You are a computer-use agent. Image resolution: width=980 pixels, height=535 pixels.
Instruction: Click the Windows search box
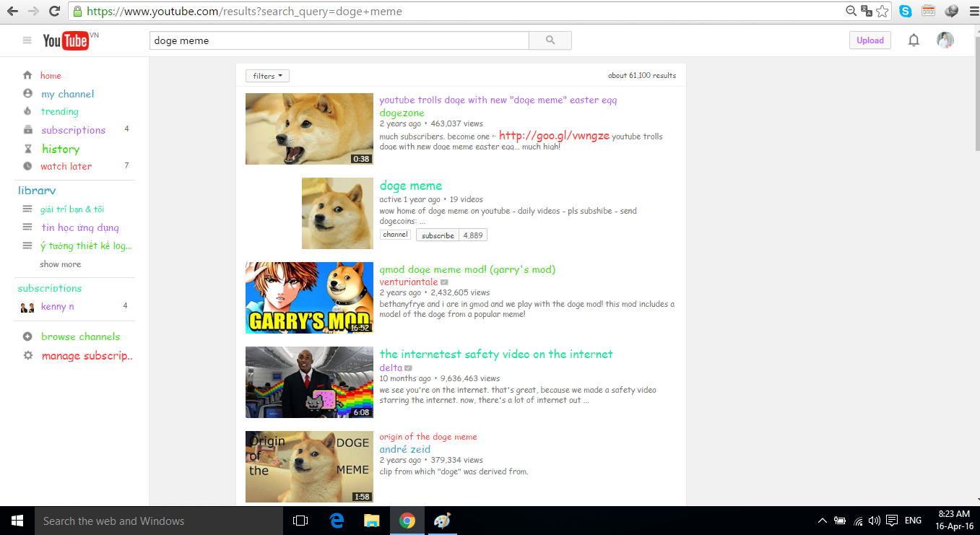pyautogui.click(x=159, y=521)
